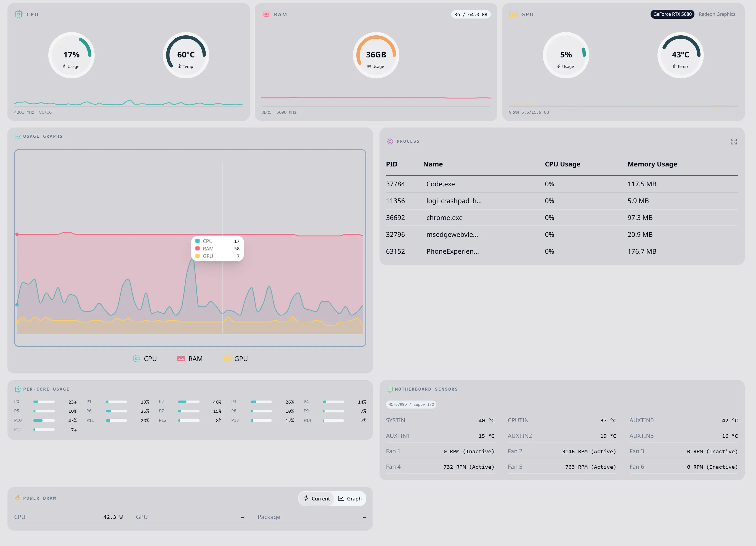The width and height of the screenshot is (756, 546).
Task: Click the Usage Graphs chart icon
Action: click(18, 136)
